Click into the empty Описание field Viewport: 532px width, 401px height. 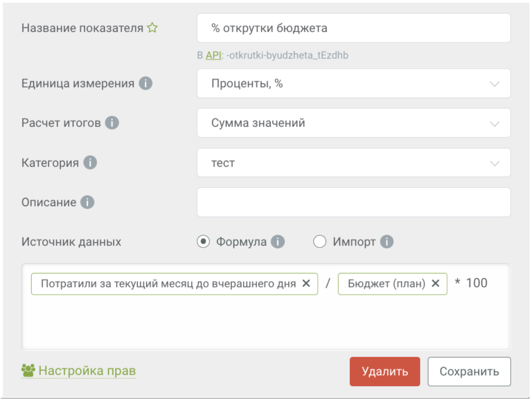[x=354, y=202]
